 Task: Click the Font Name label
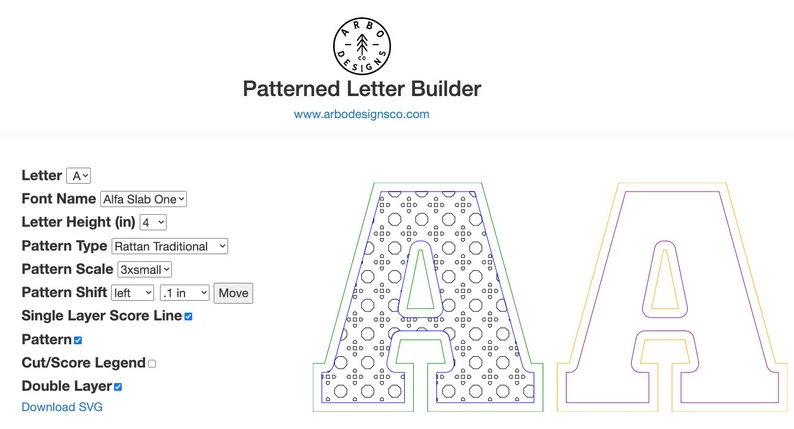point(58,199)
